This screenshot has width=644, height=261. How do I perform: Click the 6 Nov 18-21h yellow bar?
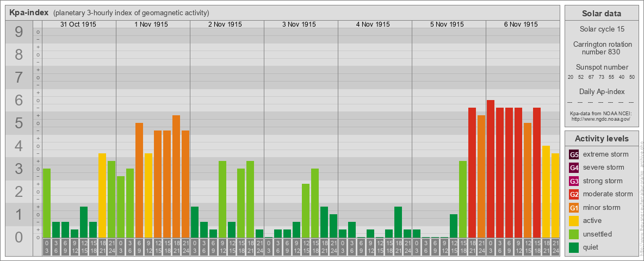click(x=546, y=191)
